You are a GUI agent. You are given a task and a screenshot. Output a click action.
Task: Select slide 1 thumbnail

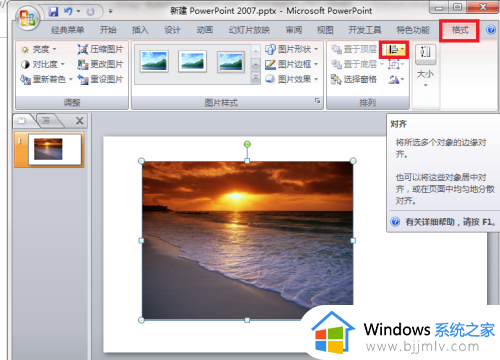[x=55, y=149]
